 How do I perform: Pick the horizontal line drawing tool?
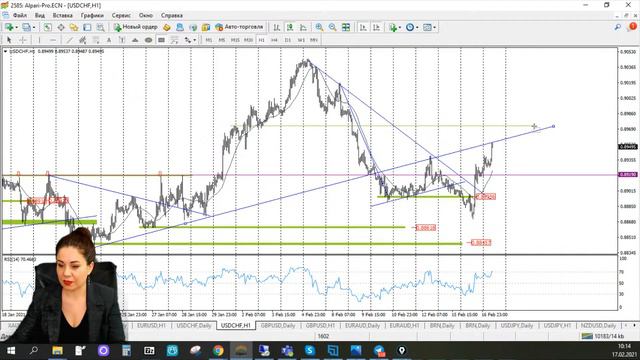pyautogui.click(x=53, y=40)
